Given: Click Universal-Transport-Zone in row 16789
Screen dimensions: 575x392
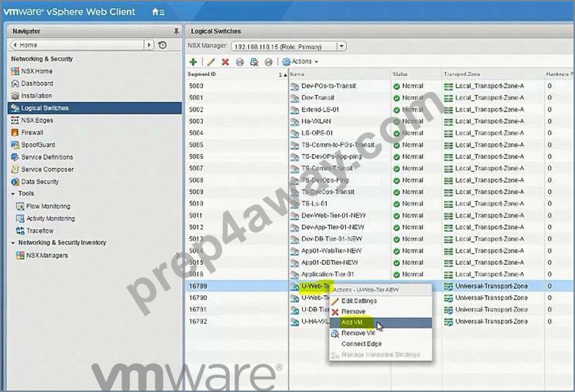Looking at the screenshot, I should coord(491,286).
